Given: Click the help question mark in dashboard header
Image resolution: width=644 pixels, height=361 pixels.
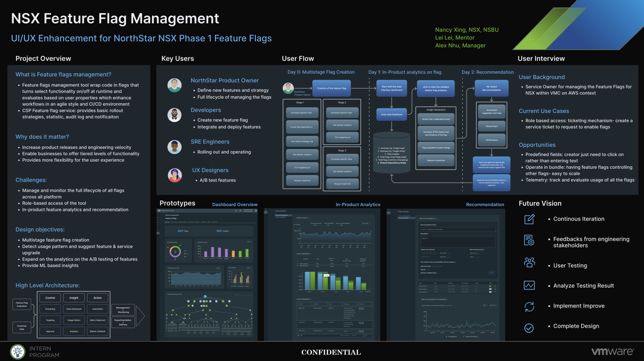Looking at the screenshot, I should tap(240, 211).
